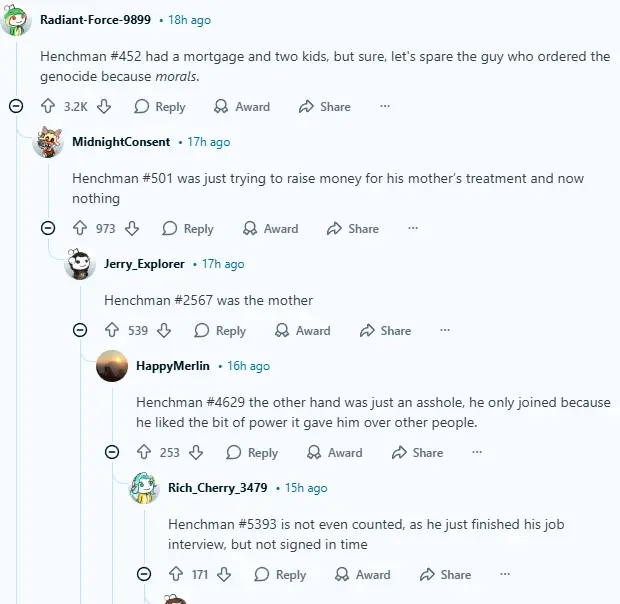The width and height of the screenshot is (620, 604).
Task: Open more options menu on HappyMerlin's comment
Action: (477, 452)
